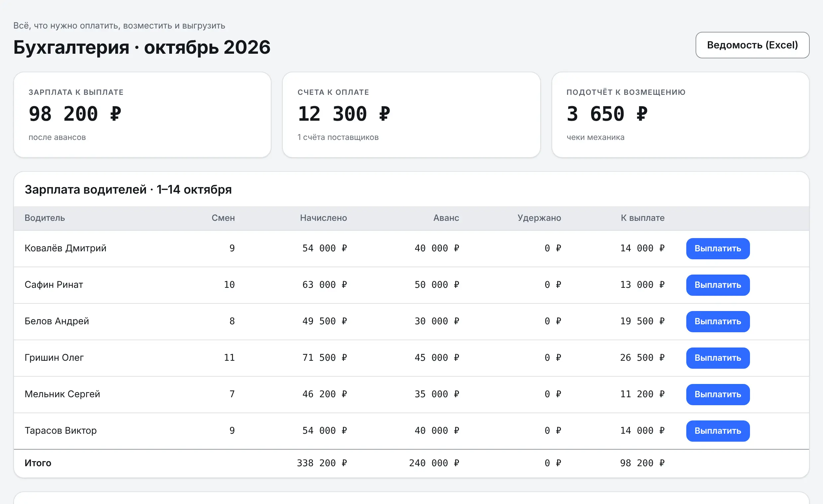
Task: Export the Ведомость (Excel) report
Action: [752, 45]
